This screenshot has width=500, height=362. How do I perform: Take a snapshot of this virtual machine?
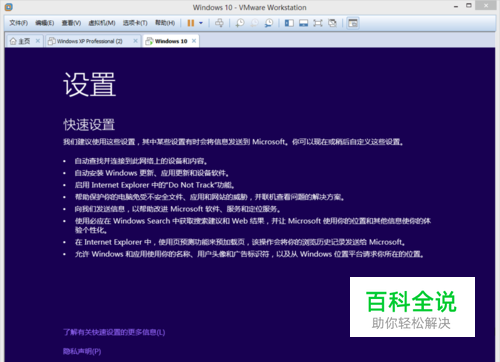point(240,23)
